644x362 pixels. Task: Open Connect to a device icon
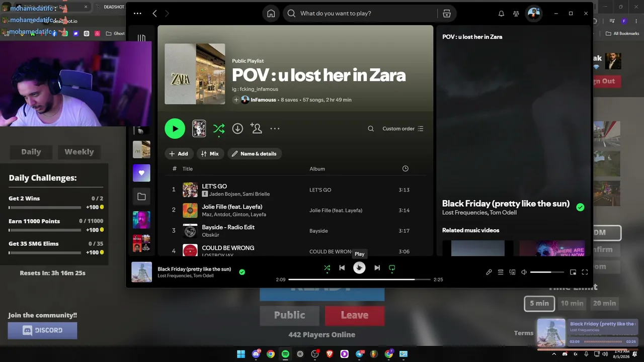pyautogui.click(x=512, y=272)
